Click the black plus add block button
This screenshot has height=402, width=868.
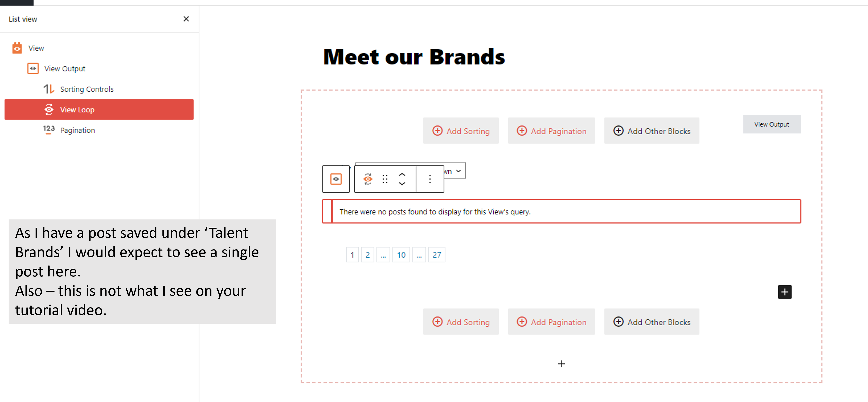coord(785,292)
